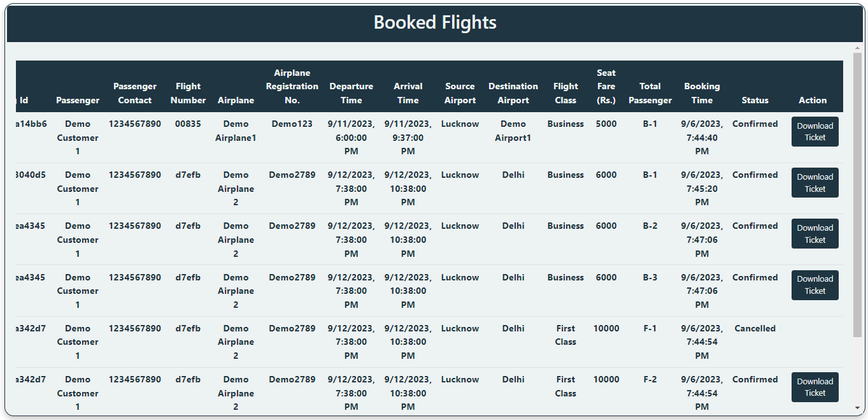Click the scrollbar up arrow
This screenshot has width=868, height=420.
[858, 48]
